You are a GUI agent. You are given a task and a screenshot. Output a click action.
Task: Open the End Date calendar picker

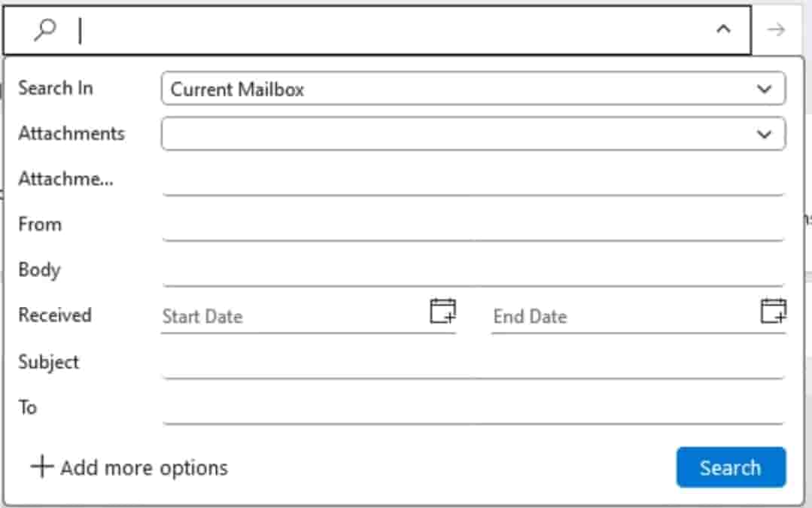[773, 310]
